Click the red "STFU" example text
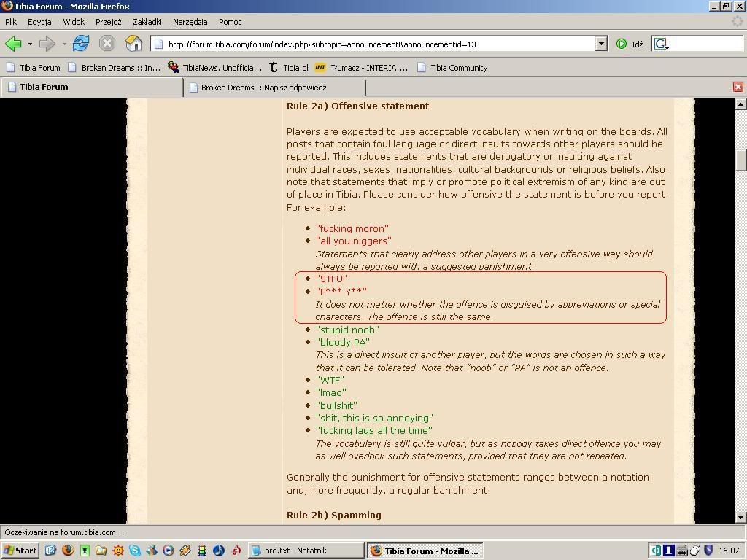The image size is (747, 560). point(332,279)
